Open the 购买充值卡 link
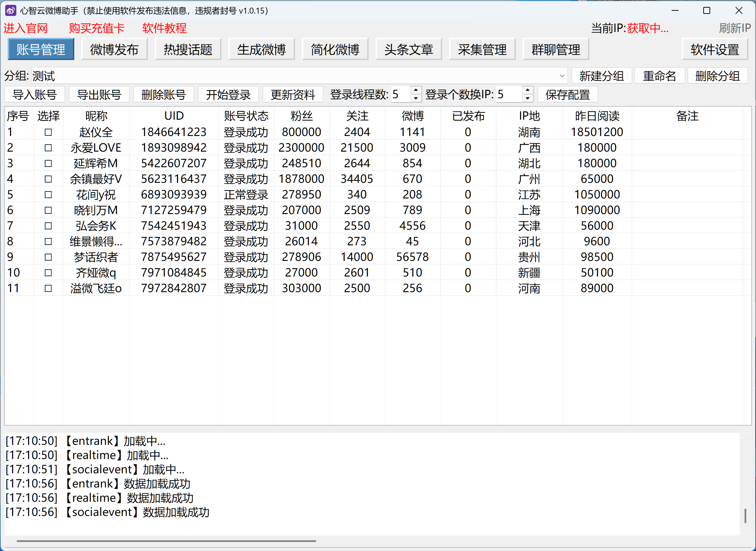 coord(96,28)
